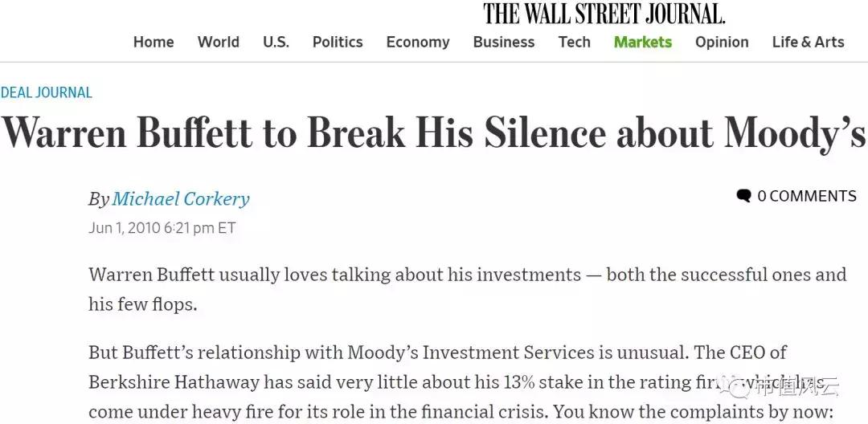This screenshot has height=424, width=868.
Task: Click the Jun 1, 2010 timestamp
Action: (x=162, y=228)
